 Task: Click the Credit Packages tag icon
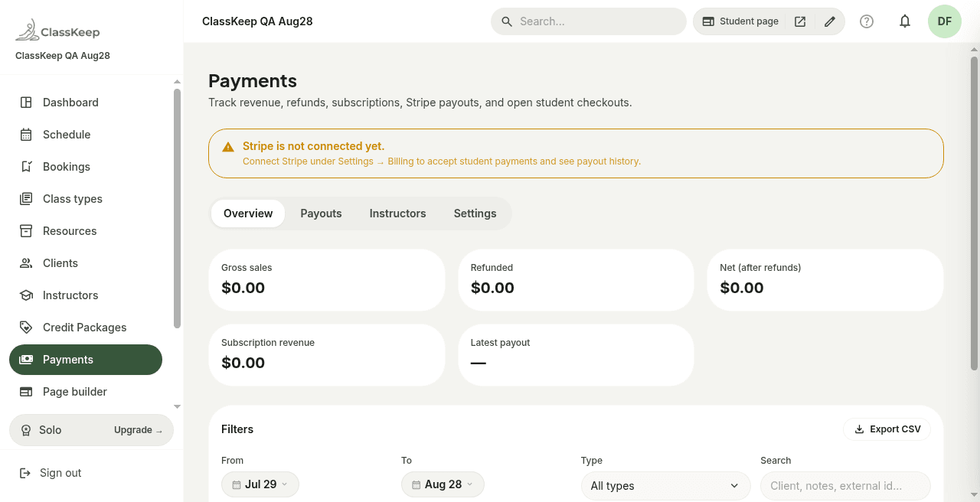pyautogui.click(x=26, y=328)
